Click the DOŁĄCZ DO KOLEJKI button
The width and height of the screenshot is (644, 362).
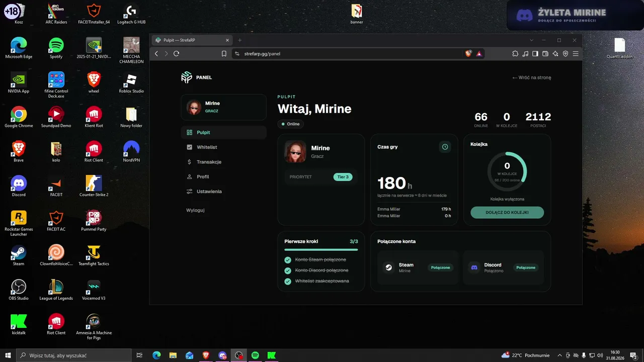point(507,212)
